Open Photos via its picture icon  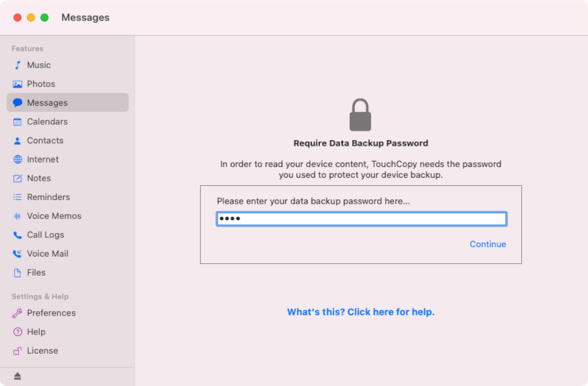(18, 85)
